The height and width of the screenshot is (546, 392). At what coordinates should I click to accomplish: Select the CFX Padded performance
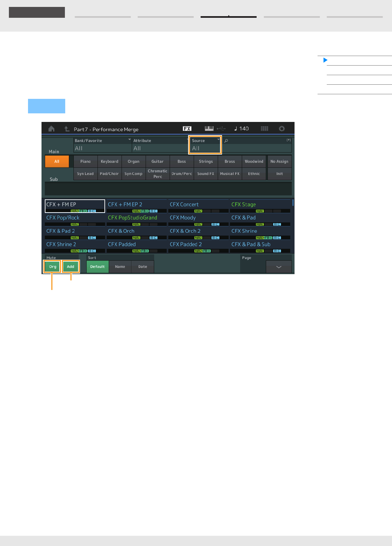tap(137, 246)
